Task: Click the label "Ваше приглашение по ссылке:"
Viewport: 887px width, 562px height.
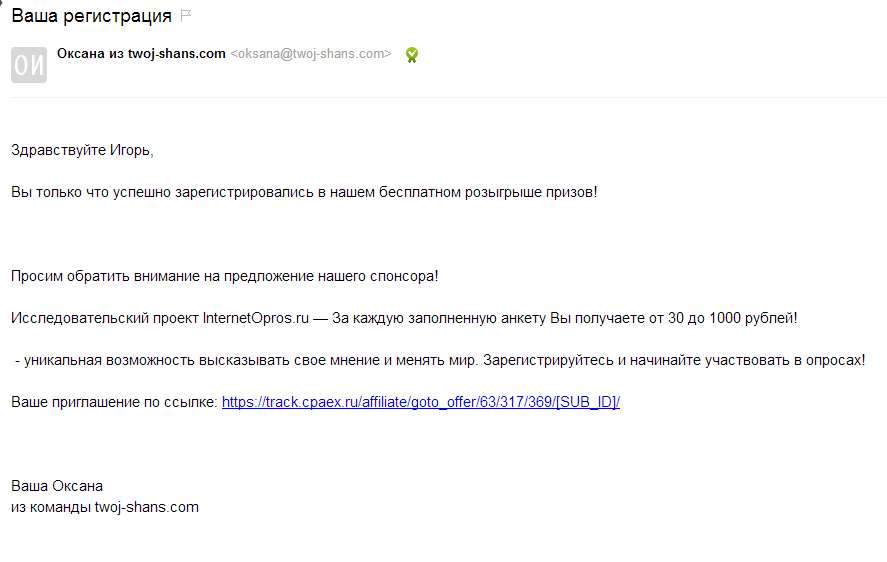Action: pyautogui.click(x=114, y=402)
